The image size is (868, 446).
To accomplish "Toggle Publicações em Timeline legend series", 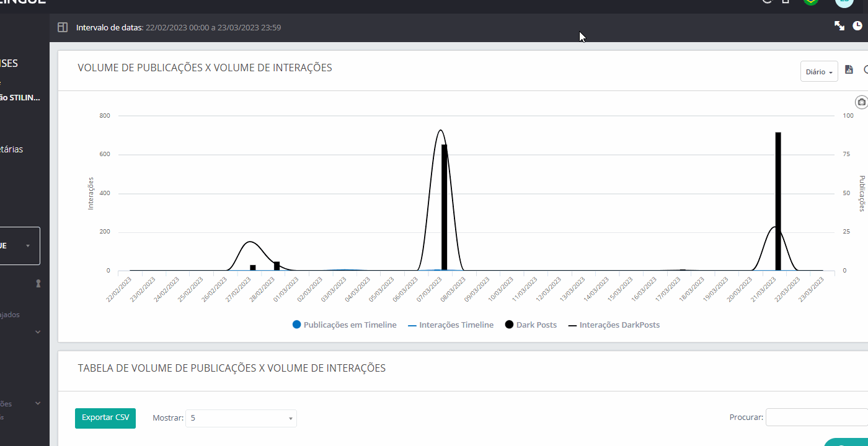I will pos(344,325).
